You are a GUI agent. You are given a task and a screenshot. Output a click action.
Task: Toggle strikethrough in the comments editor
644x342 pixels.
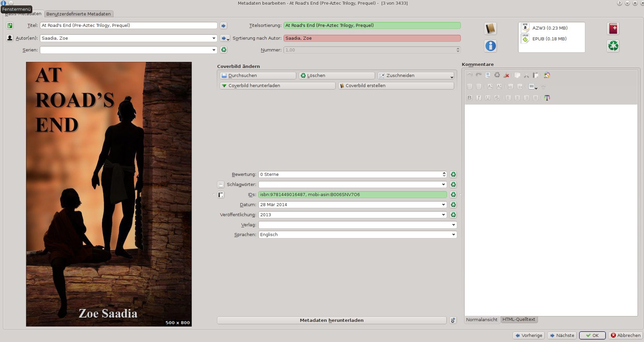click(497, 98)
